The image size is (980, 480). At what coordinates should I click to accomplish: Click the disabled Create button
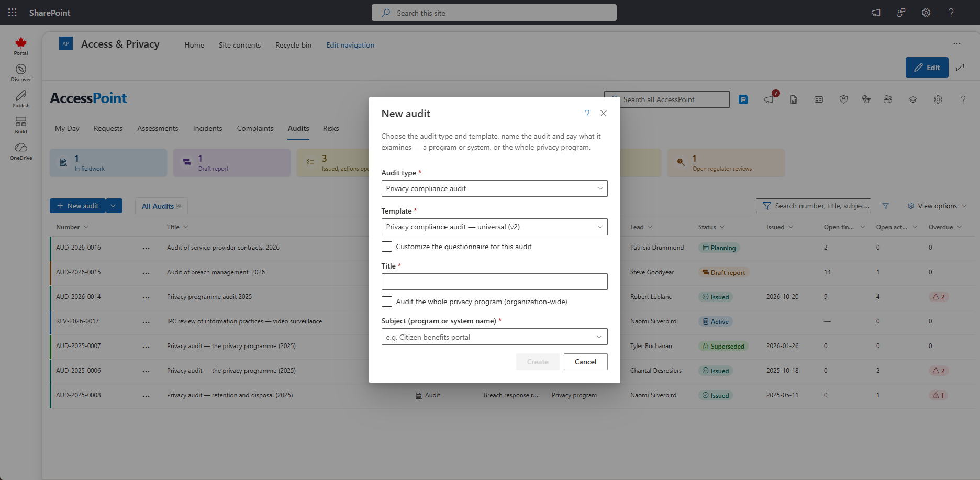click(x=538, y=362)
